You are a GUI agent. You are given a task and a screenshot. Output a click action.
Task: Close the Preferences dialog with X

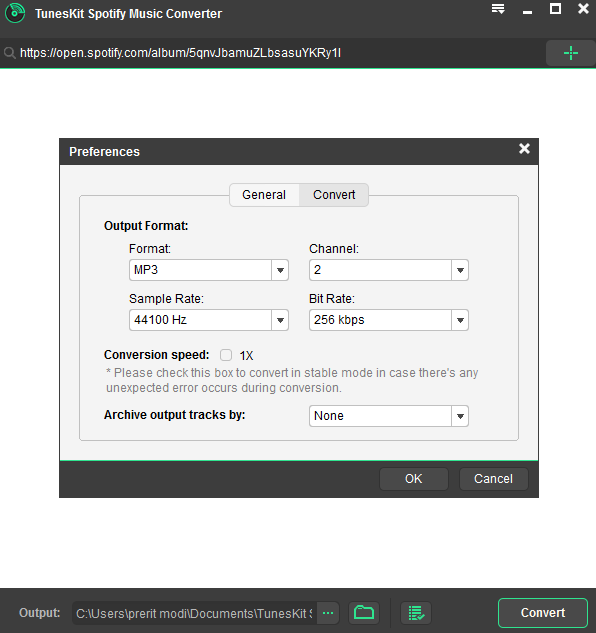point(525,149)
